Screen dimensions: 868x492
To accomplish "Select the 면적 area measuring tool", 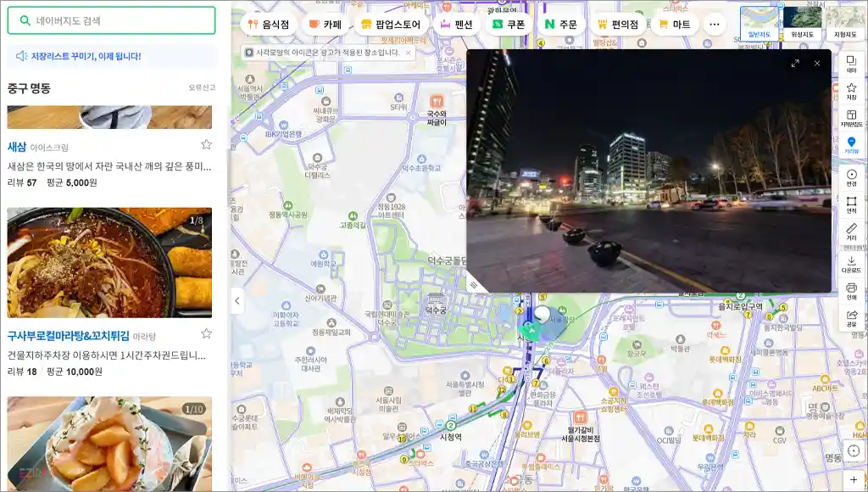I will pyautogui.click(x=851, y=204).
